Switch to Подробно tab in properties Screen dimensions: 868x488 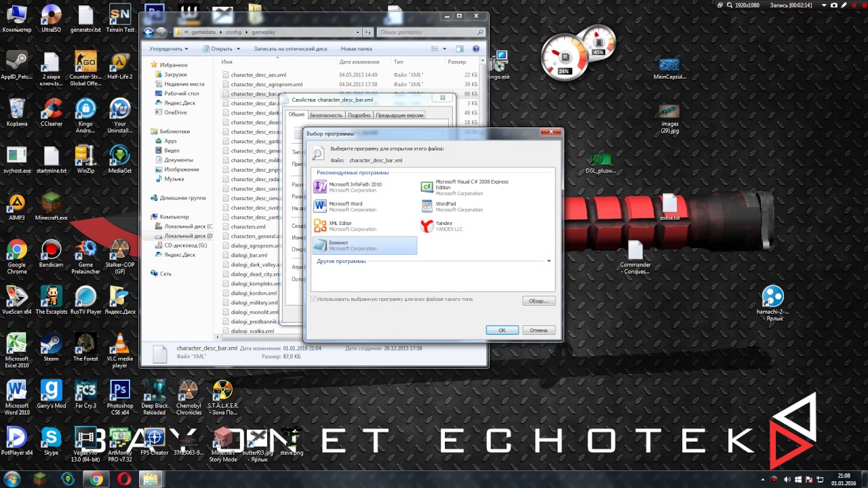[359, 115]
